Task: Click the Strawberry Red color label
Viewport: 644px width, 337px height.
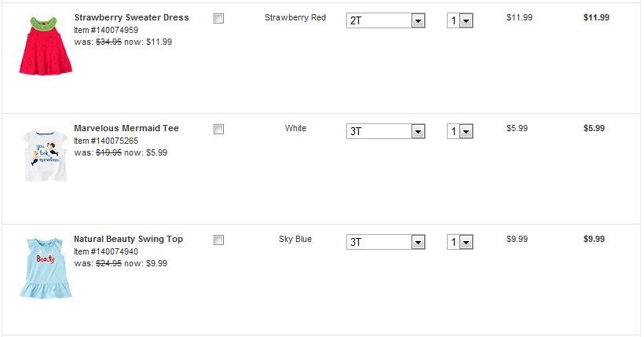Action: (x=295, y=17)
